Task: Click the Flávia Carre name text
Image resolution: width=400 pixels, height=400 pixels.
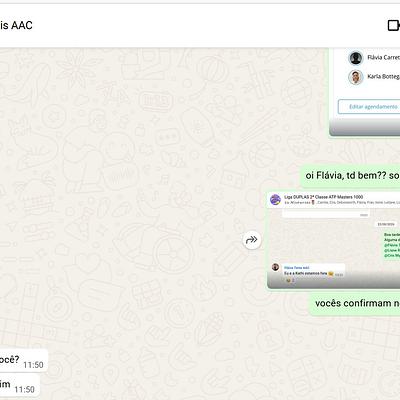Action: (383, 58)
